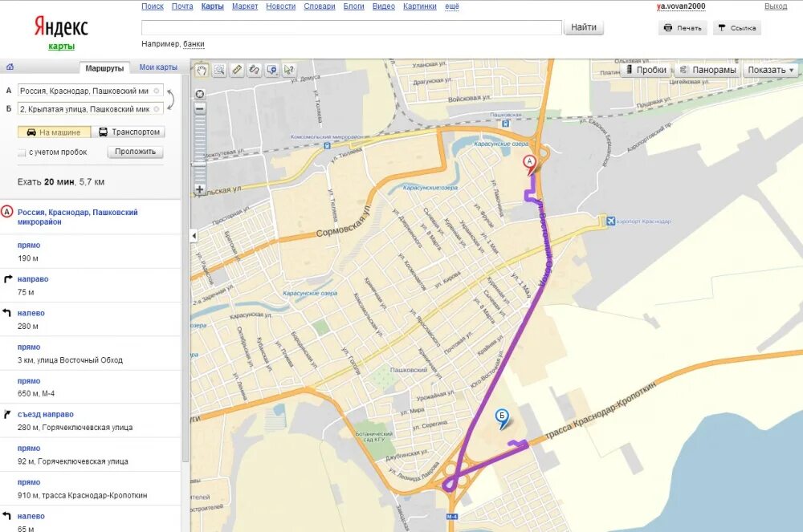Image resolution: width=803 pixels, height=532 pixels.
Task: Enable the 'с учетом пробок' checkbox
Action: (22, 152)
